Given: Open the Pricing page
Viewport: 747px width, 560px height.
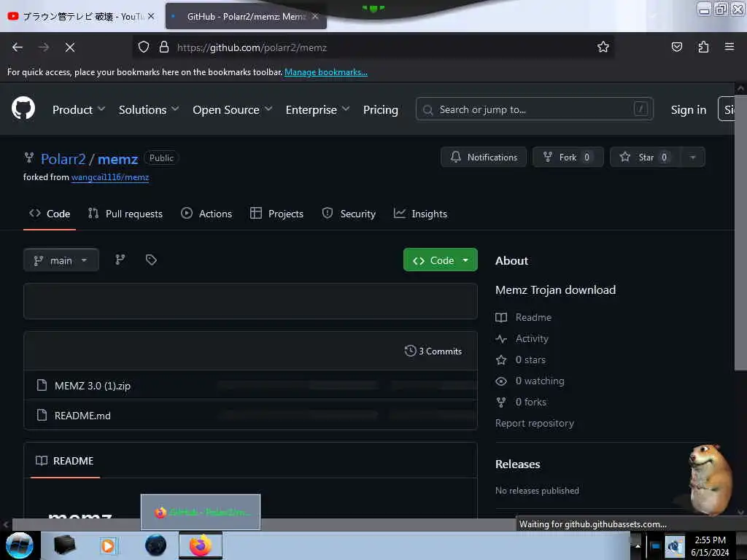Looking at the screenshot, I should pos(380,109).
